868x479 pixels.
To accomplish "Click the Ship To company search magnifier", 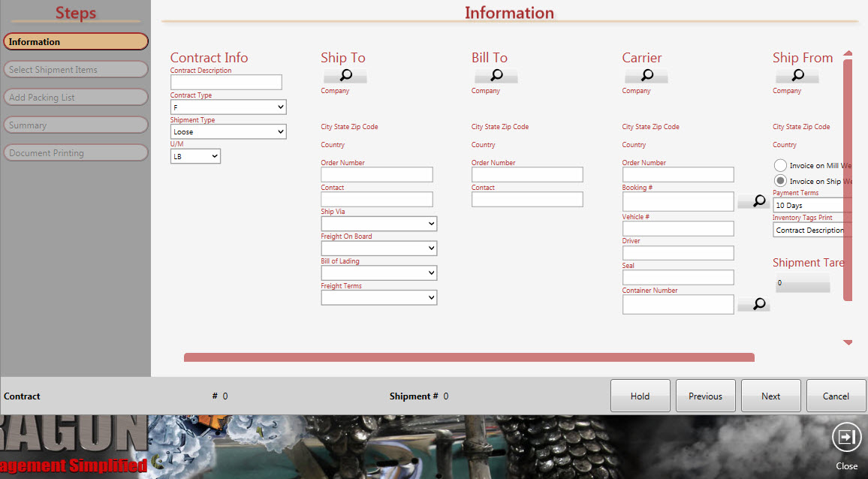I will pyautogui.click(x=345, y=75).
